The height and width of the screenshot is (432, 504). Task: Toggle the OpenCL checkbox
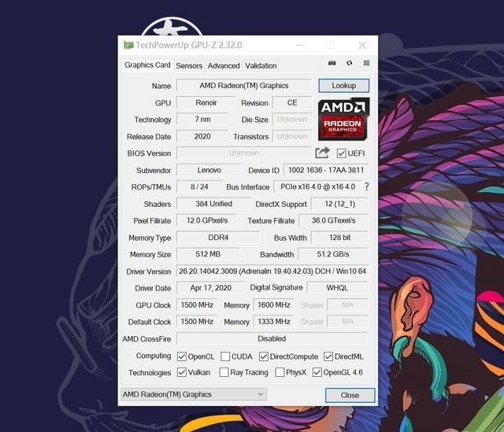(x=182, y=356)
